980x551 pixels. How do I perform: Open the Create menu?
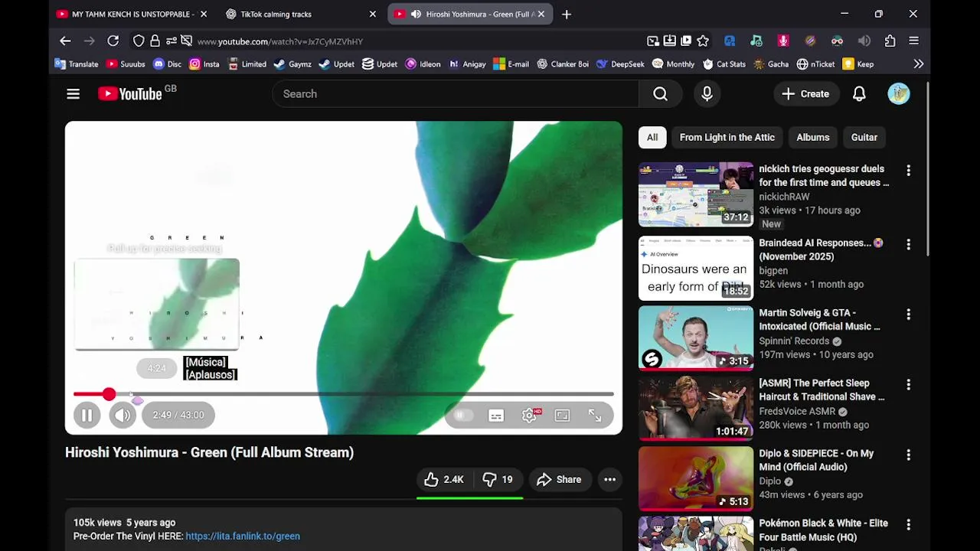click(805, 93)
